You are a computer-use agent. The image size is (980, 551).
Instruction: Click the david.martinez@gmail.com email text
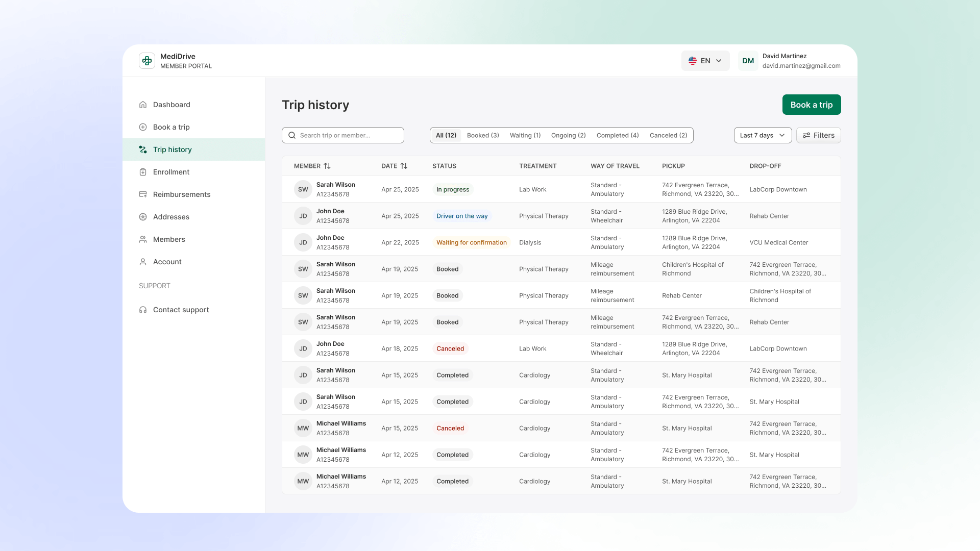point(801,66)
